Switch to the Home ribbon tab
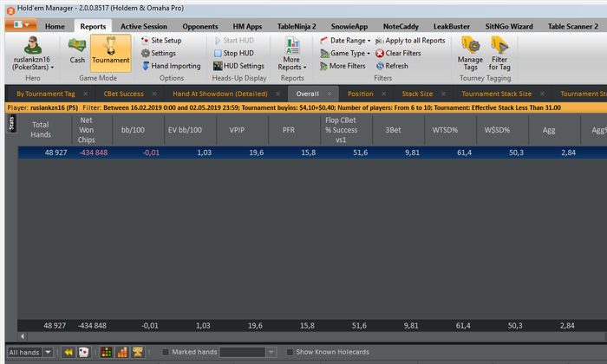The width and height of the screenshot is (607, 364). (x=55, y=26)
